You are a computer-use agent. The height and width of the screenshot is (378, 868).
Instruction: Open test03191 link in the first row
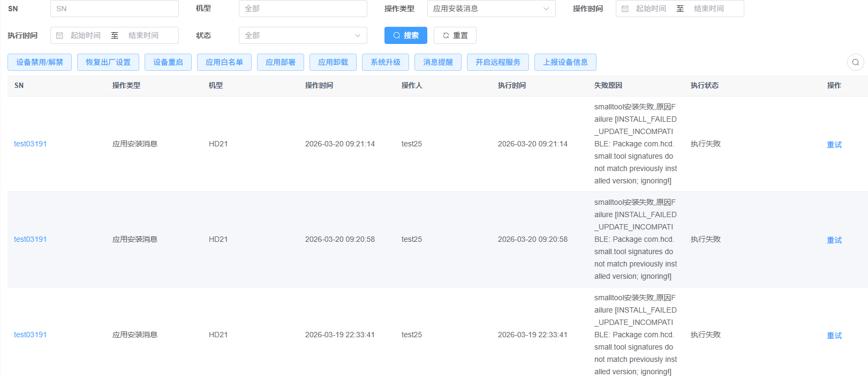pos(31,144)
